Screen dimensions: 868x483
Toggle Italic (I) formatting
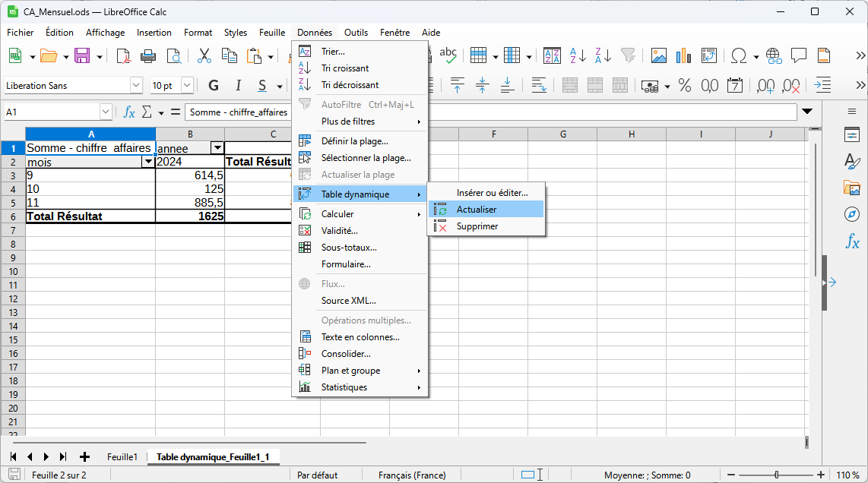(238, 86)
